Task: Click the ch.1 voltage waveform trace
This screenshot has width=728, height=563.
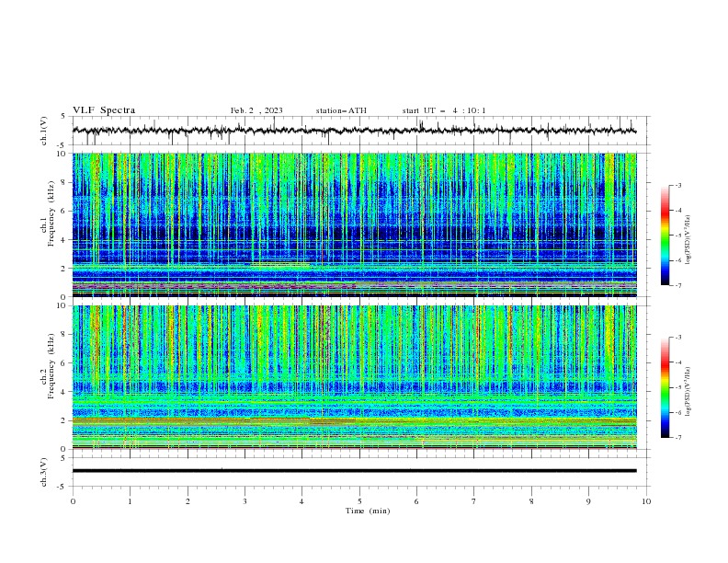Action: tap(354, 131)
